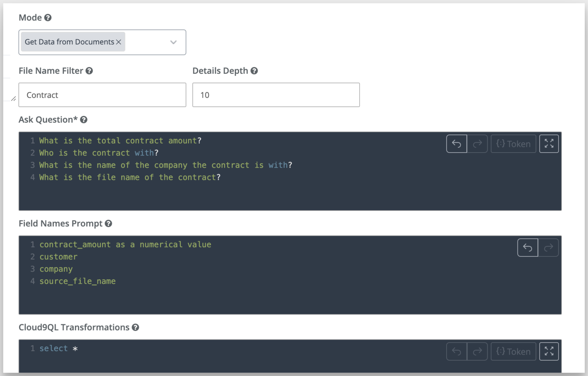Redo in Field Names Prompt editor

548,247
